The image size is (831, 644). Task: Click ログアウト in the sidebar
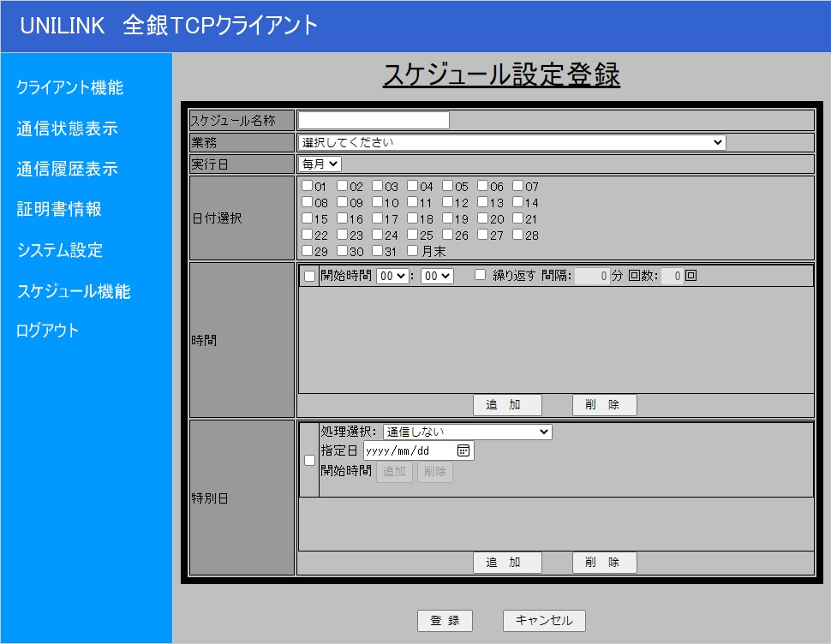(48, 331)
